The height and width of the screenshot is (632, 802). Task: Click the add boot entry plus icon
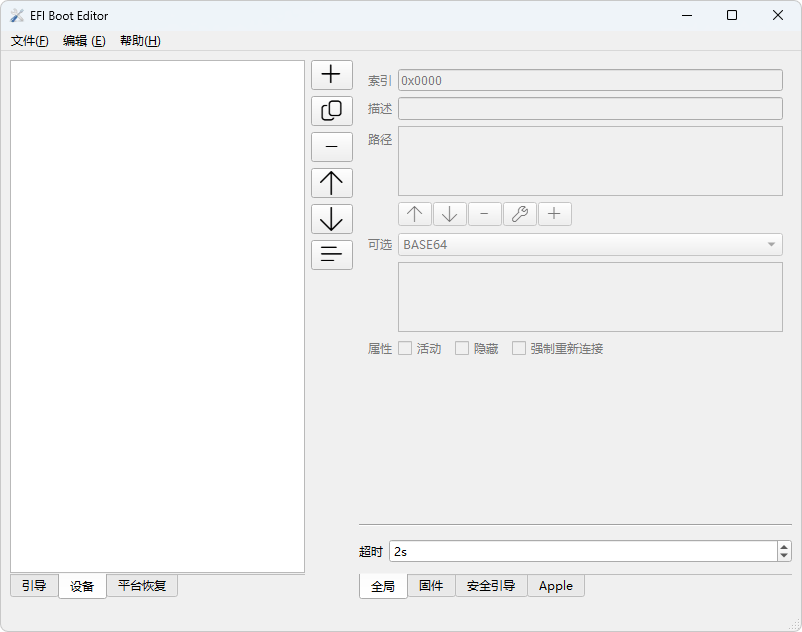point(331,75)
